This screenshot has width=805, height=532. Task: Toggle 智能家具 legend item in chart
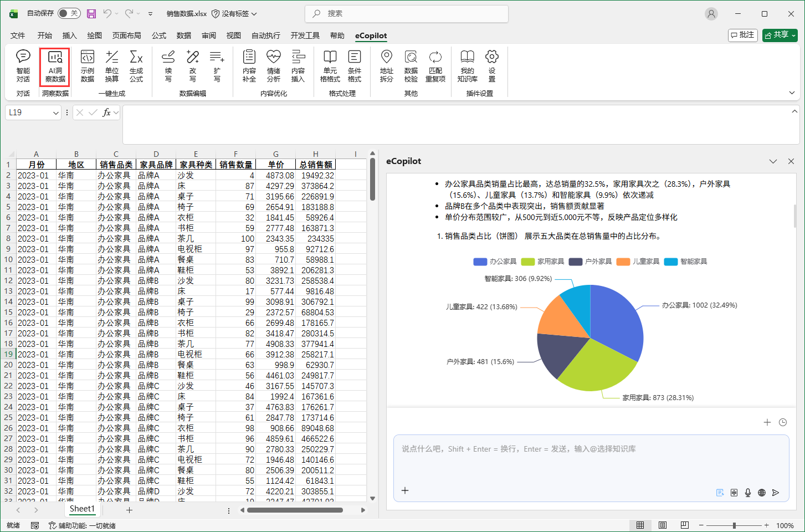[x=686, y=262]
